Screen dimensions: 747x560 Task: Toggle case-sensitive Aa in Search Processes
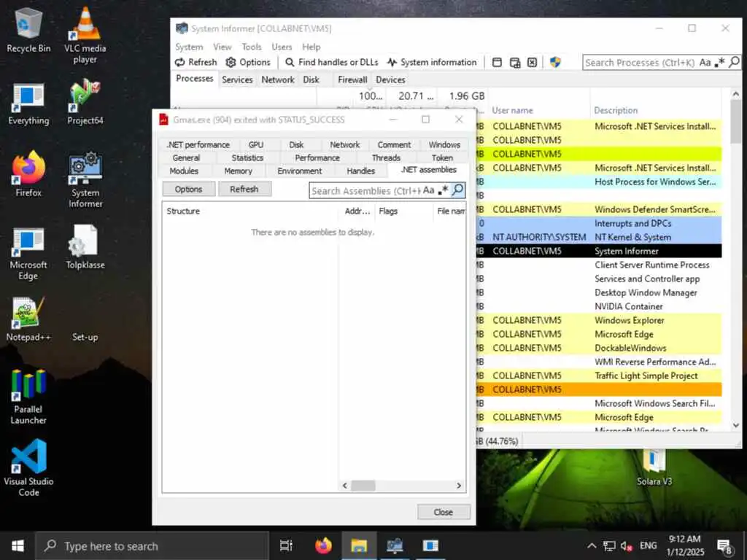tap(705, 63)
